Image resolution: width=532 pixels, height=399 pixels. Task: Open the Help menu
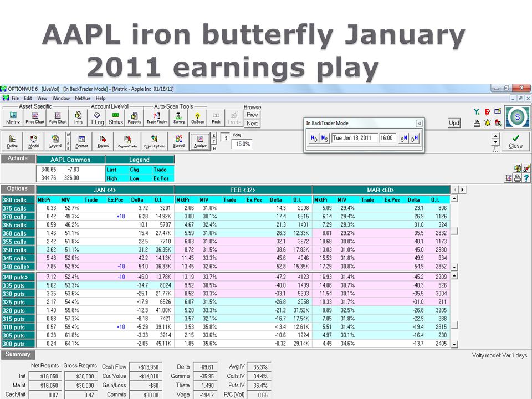100,98
